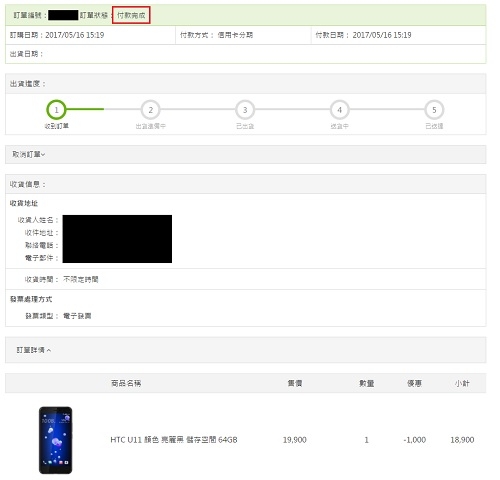Image resolution: width=500 pixels, height=480 pixels.
Task: Click the 訂單詳情 chevron arrow
Action: point(49,350)
